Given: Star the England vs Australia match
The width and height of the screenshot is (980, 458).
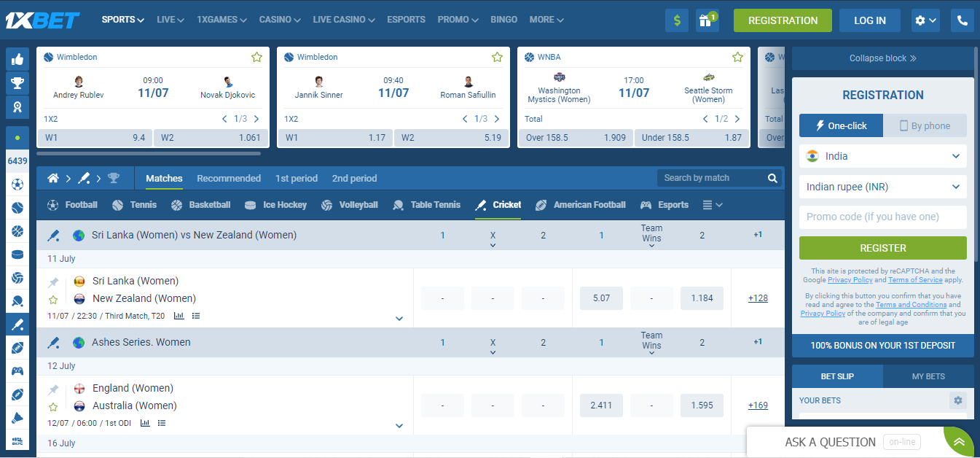Looking at the screenshot, I should (53, 406).
